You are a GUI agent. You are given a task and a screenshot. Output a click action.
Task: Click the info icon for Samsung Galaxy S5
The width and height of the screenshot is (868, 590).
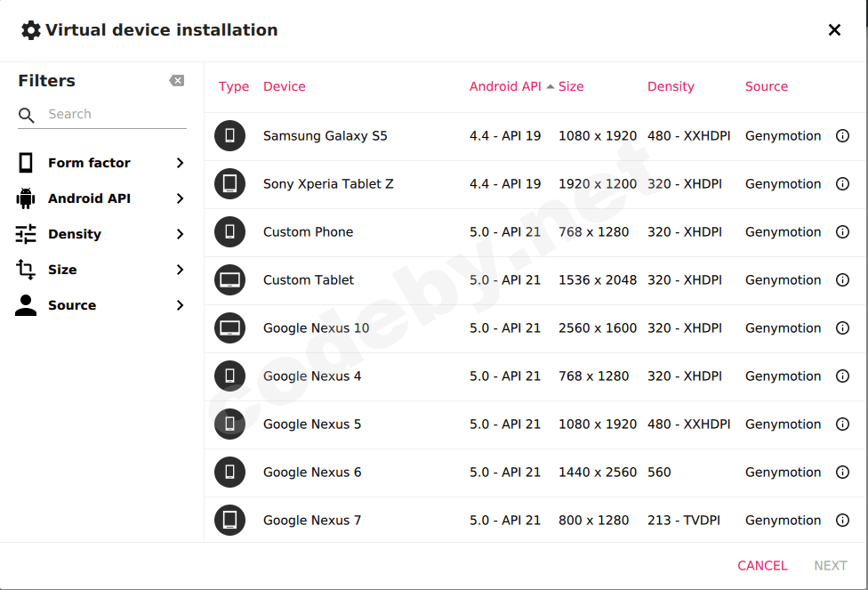pyautogui.click(x=842, y=136)
